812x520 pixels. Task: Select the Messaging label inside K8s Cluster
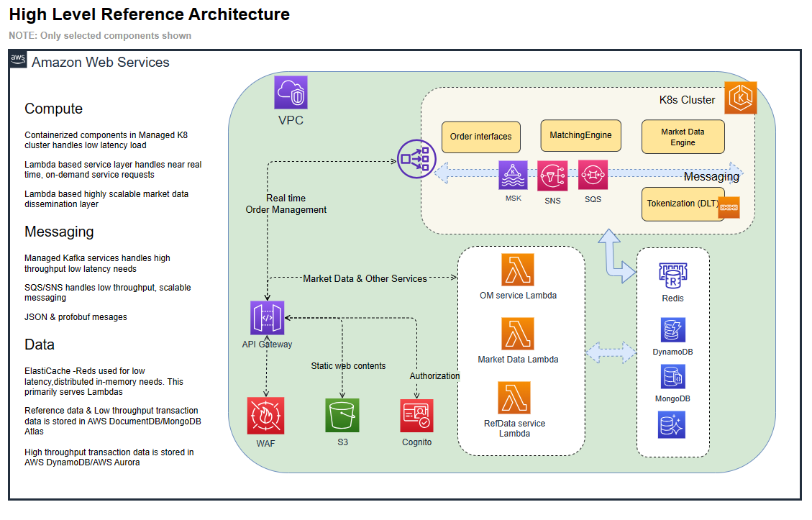coord(711,177)
